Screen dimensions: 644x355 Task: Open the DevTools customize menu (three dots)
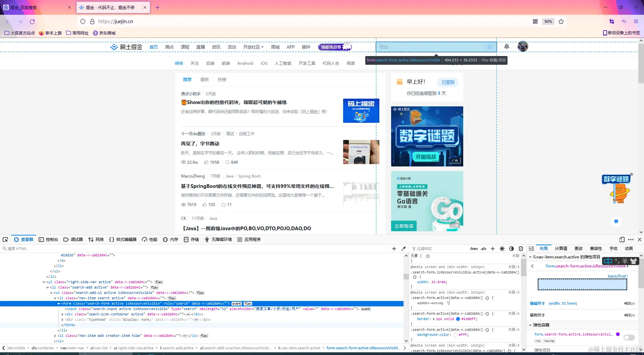click(x=631, y=240)
